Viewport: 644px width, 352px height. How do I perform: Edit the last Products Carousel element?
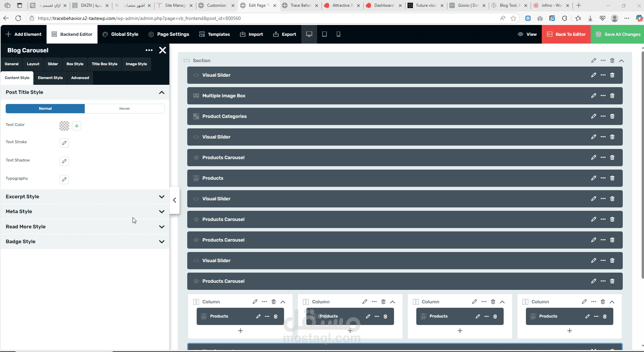coord(593,281)
